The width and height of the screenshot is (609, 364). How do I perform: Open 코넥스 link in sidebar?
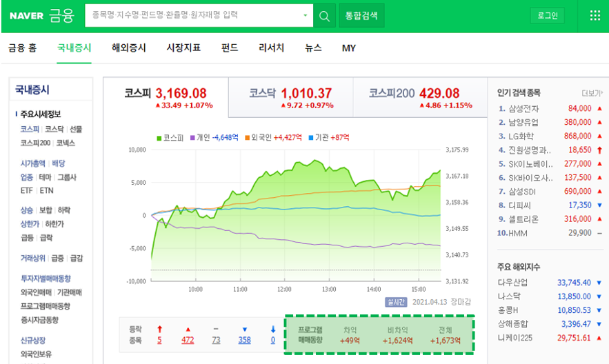tap(66, 143)
